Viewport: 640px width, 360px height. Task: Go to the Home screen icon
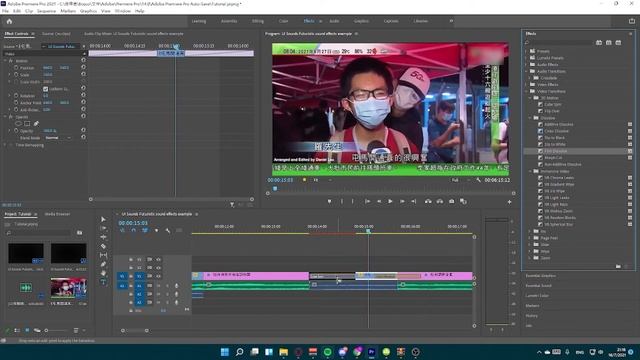tap(9, 21)
